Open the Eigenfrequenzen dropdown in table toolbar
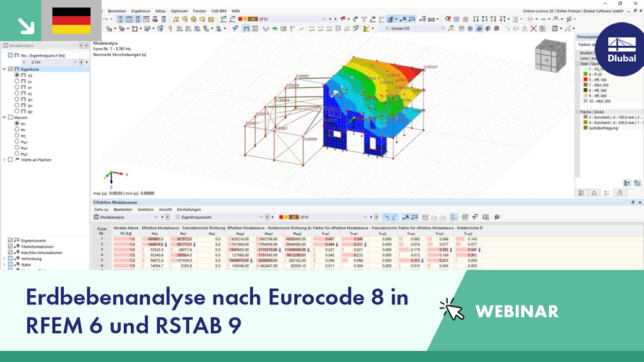The image size is (644, 362). click(x=261, y=217)
